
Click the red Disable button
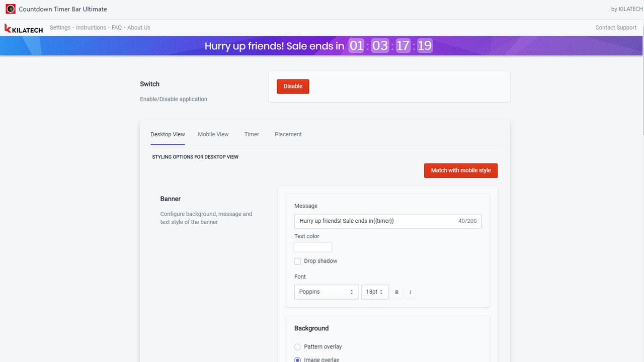click(x=293, y=86)
